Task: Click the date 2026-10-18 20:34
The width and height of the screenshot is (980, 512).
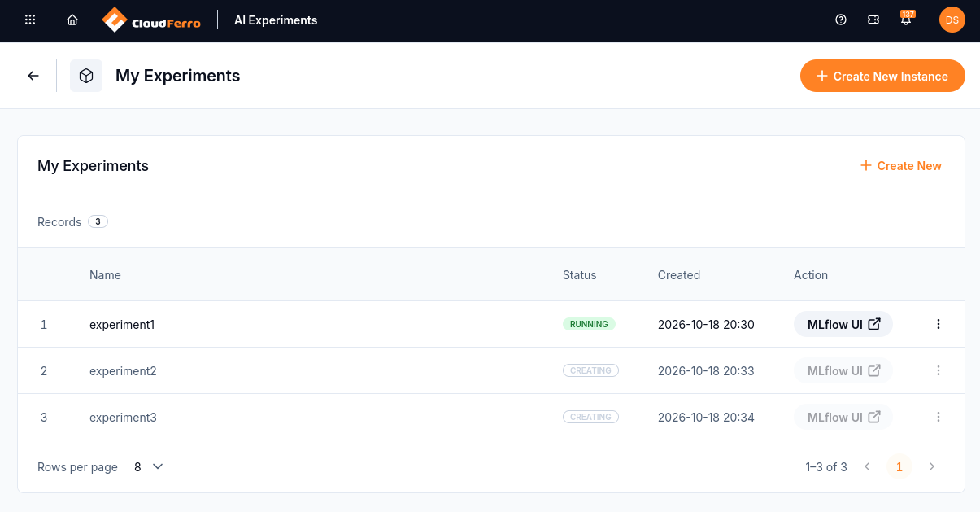Action: 706,417
